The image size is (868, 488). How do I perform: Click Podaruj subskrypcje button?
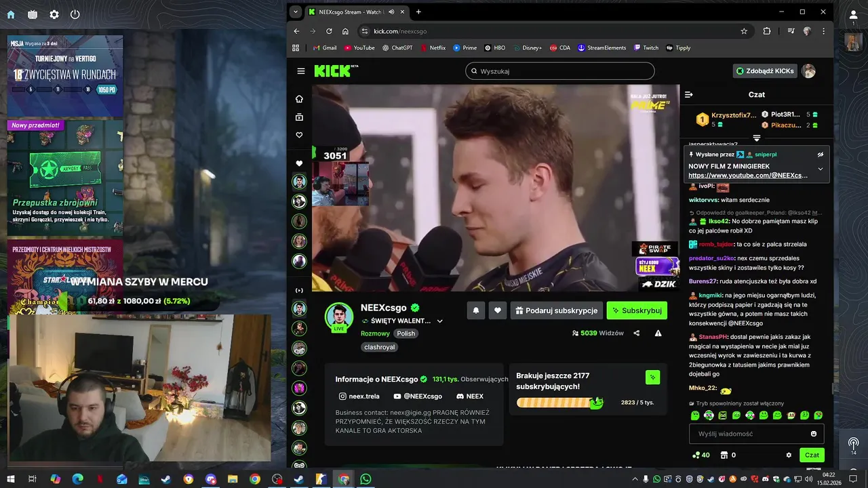(556, 310)
